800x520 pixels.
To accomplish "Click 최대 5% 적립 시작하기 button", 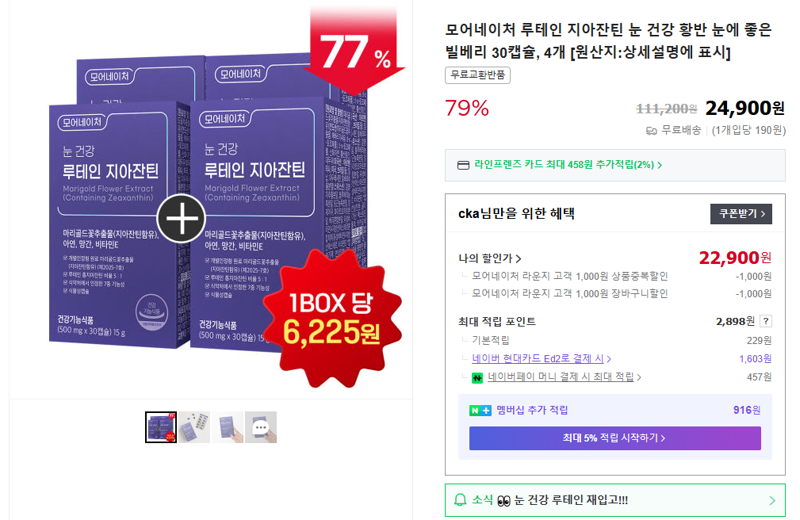I will (x=615, y=438).
